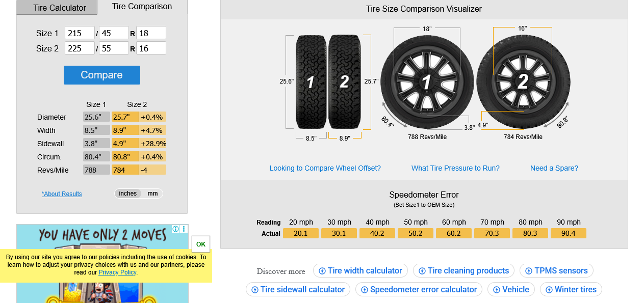This screenshot has width=644, height=303.
Task: Open the ad options three-dot menu
Action: click(x=184, y=229)
